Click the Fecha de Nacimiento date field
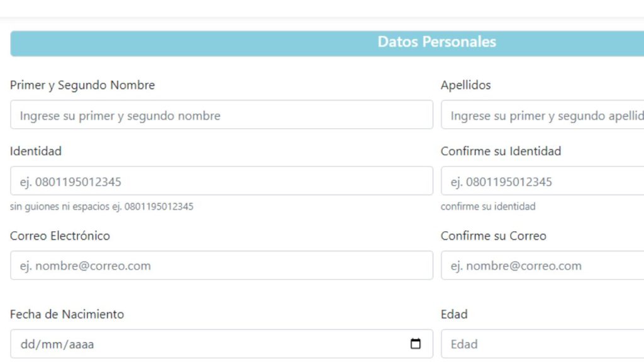Viewport: 644px width, 362px height. click(189, 344)
